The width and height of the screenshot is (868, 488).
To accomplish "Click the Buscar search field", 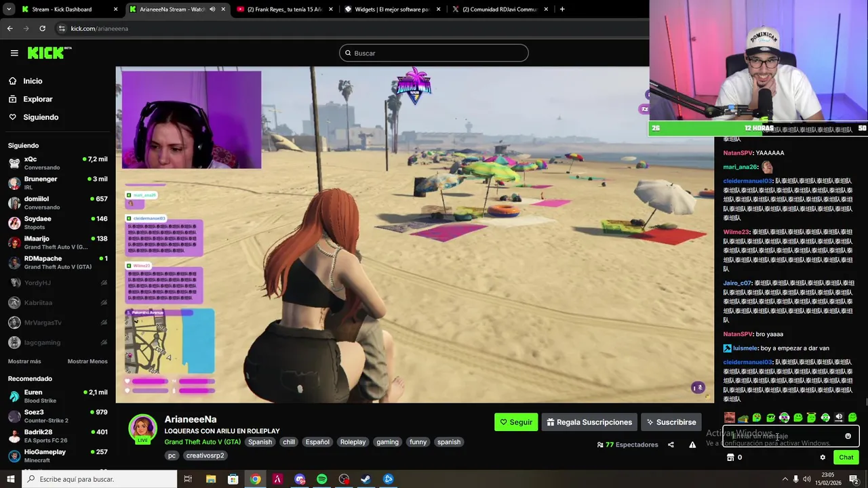I will pos(434,53).
